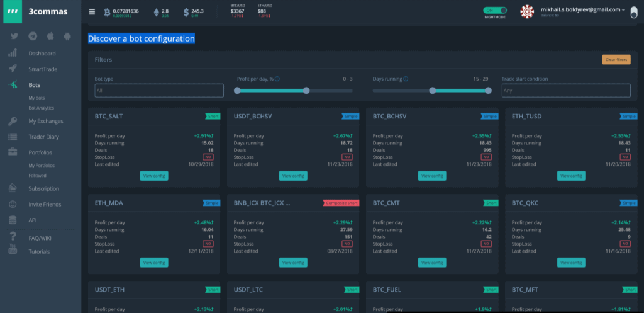Click ETH_MDA Simple tag
Image resolution: width=644 pixels, height=313 pixels.
point(211,203)
